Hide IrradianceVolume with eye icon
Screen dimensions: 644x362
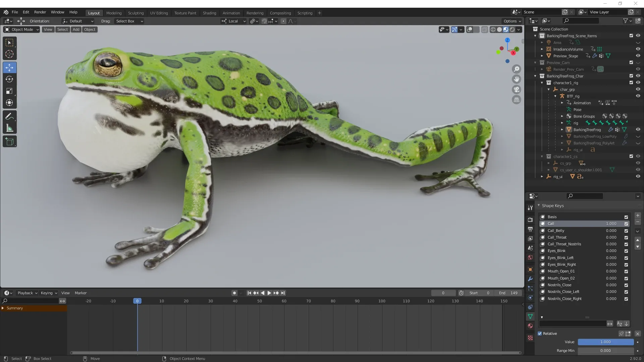point(638,49)
